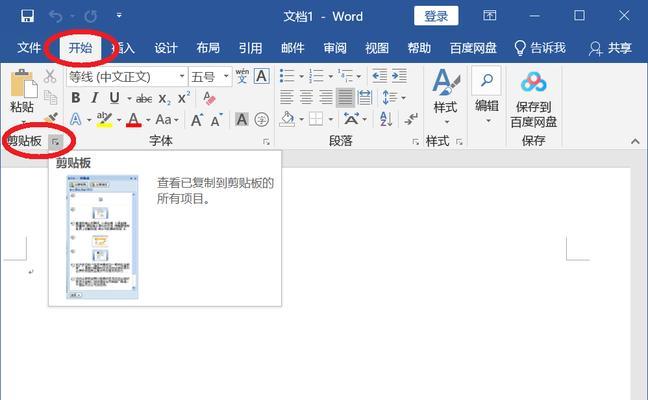Click the Undo arrow icon
Screen dimensions: 648x400
click(x=55, y=16)
